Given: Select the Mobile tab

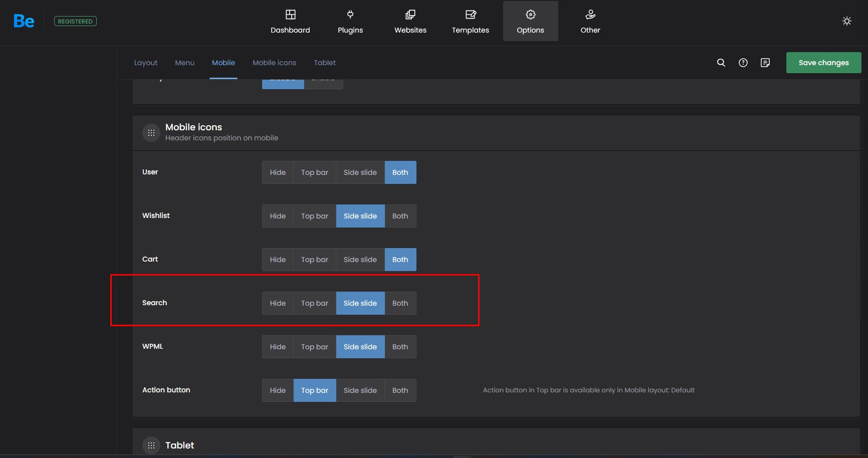Looking at the screenshot, I should click(x=224, y=63).
